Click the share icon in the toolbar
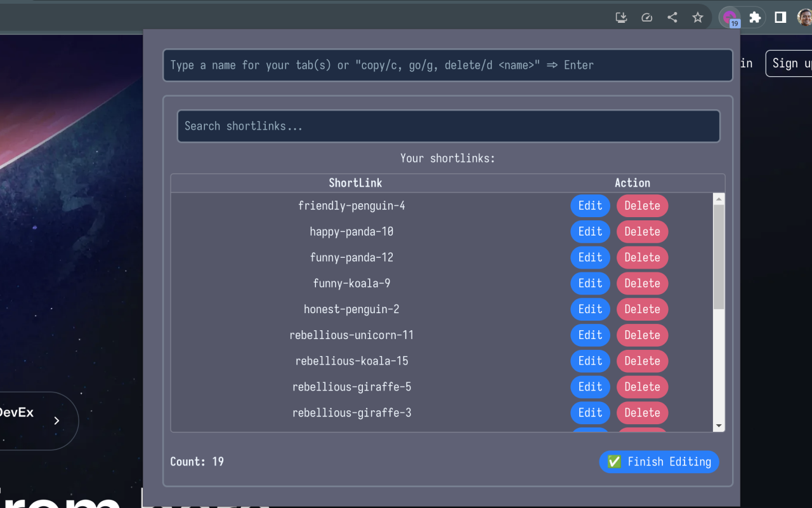The image size is (812, 508). [x=672, y=18]
